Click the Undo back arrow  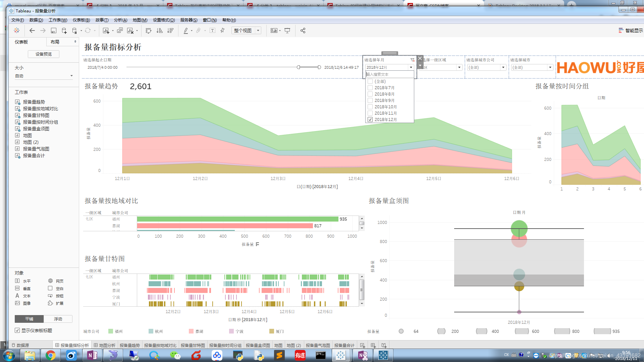click(x=32, y=31)
